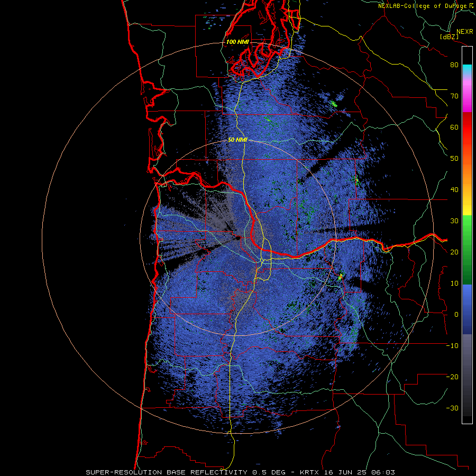This screenshot has height=476, width=476.
Task: Click the positive 20 dBZ scale label
Action: click(x=454, y=252)
